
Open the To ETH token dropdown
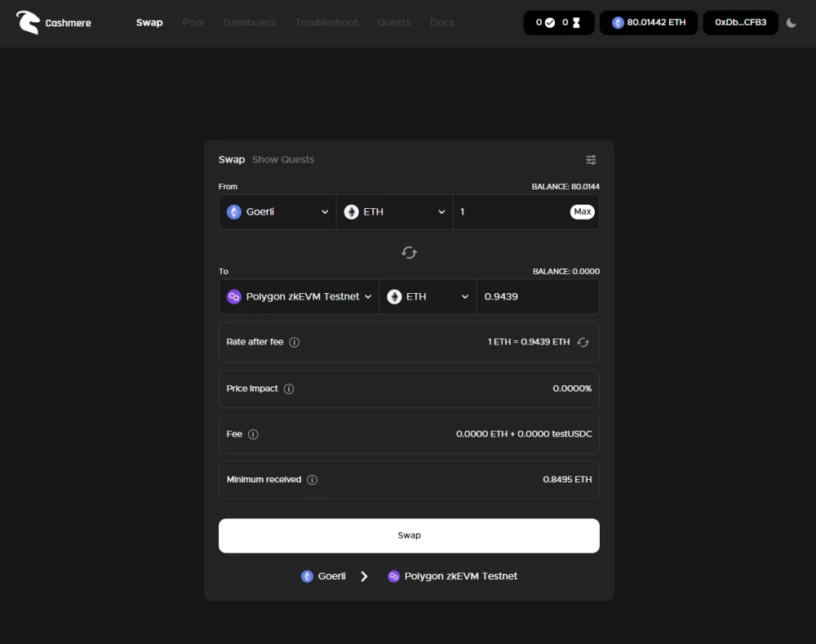coord(428,297)
